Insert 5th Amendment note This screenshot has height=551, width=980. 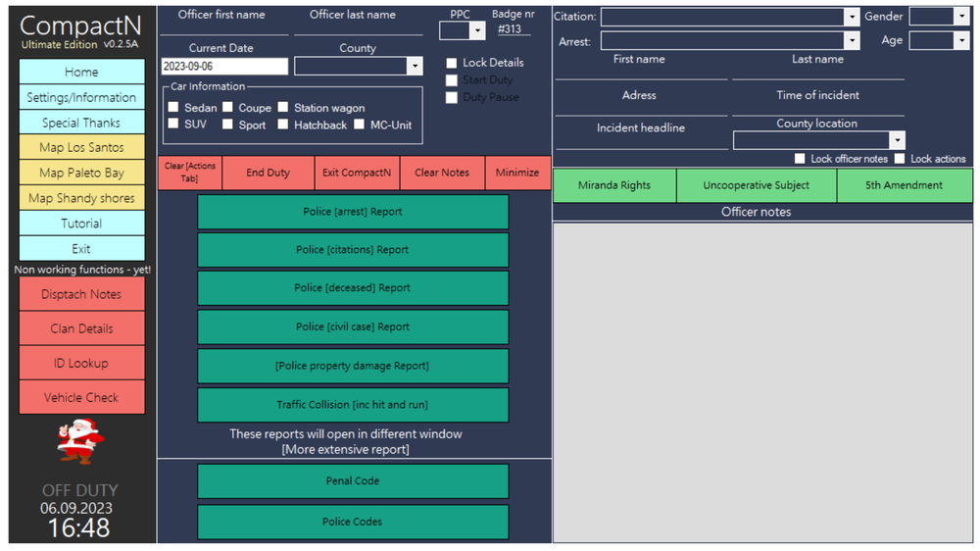905,185
